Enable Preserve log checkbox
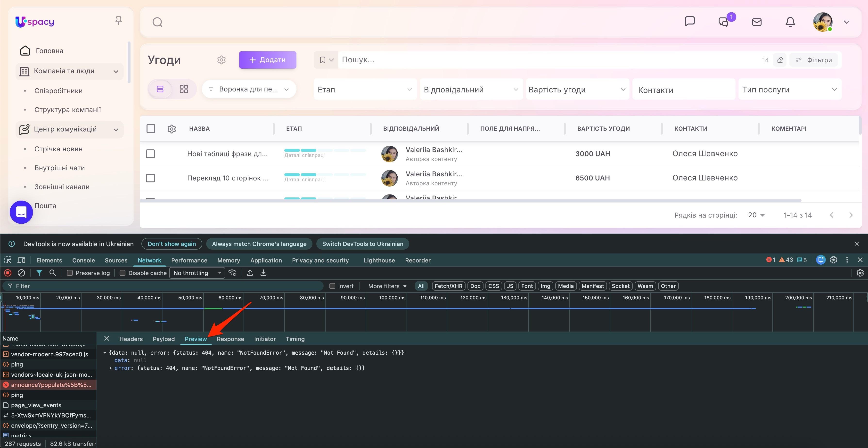The width and height of the screenshot is (868, 448). 70,273
